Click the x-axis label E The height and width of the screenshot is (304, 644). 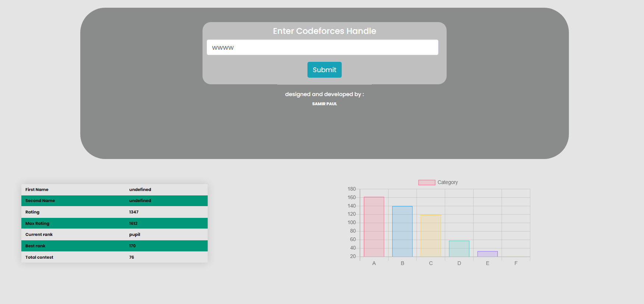pyautogui.click(x=488, y=263)
